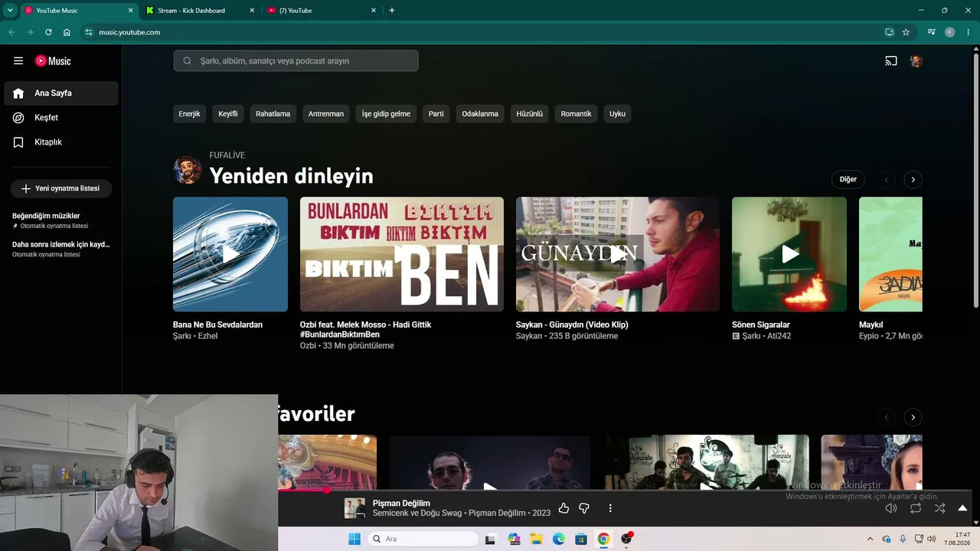This screenshot has width=980, height=551.
Task: Go to Ana Sayfa in sidebar
Action: [x=61, y=93]
